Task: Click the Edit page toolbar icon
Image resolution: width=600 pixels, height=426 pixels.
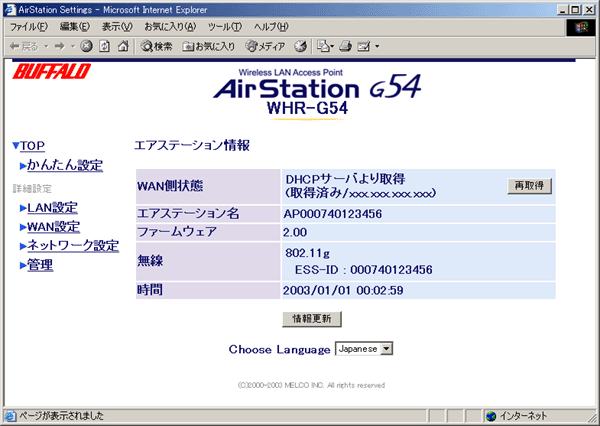Action: 363,47
